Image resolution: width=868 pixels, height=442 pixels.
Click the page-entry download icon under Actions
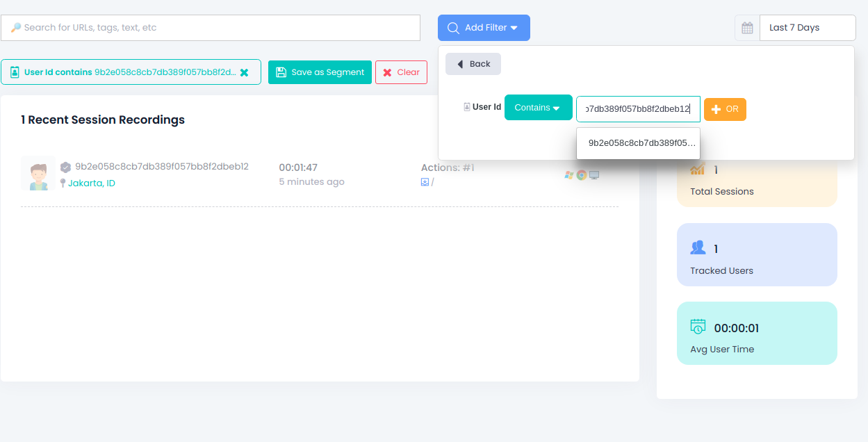[425, 182]
